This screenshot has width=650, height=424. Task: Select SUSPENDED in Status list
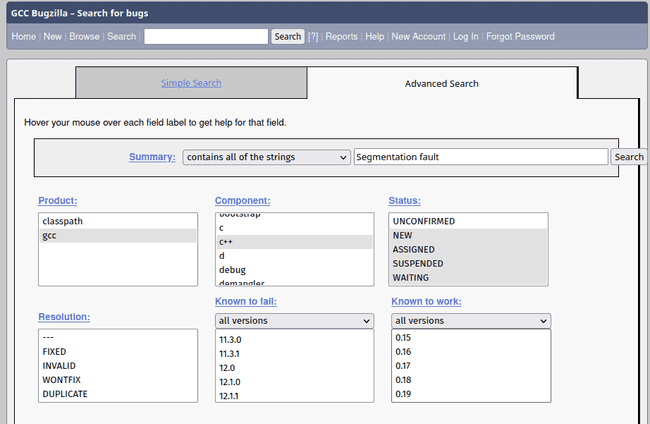[468, 264]
